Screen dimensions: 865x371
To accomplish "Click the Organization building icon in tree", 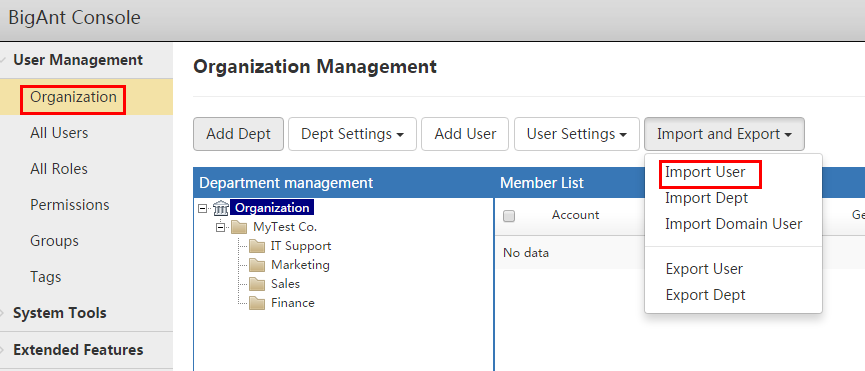I will click(x=221, y=208).
